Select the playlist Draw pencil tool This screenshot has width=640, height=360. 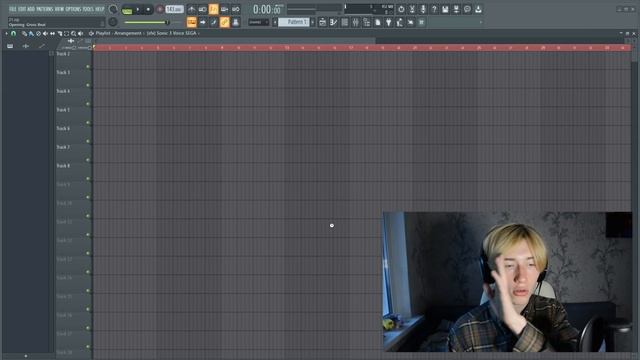(x=24, y=33)
